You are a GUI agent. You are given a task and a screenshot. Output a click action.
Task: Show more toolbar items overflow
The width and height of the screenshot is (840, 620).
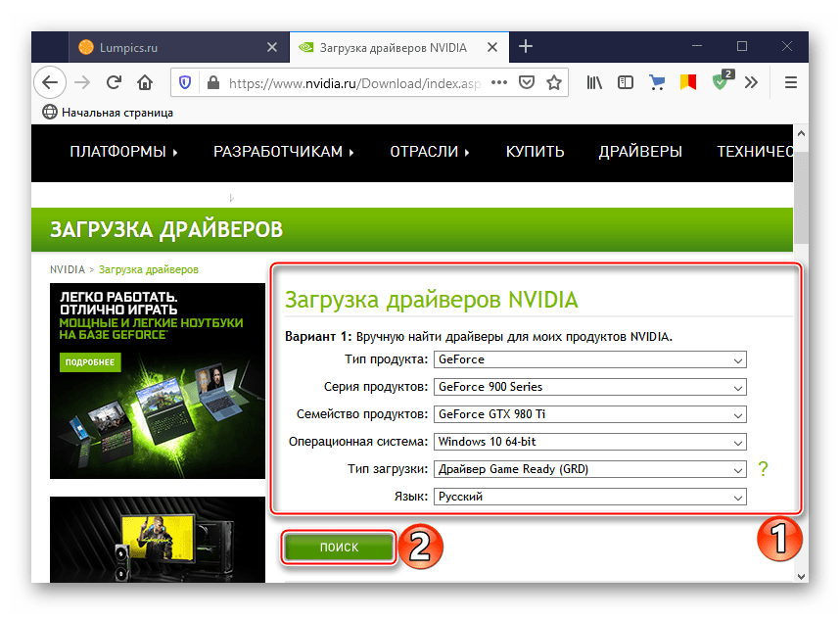(x=751, y=82)
